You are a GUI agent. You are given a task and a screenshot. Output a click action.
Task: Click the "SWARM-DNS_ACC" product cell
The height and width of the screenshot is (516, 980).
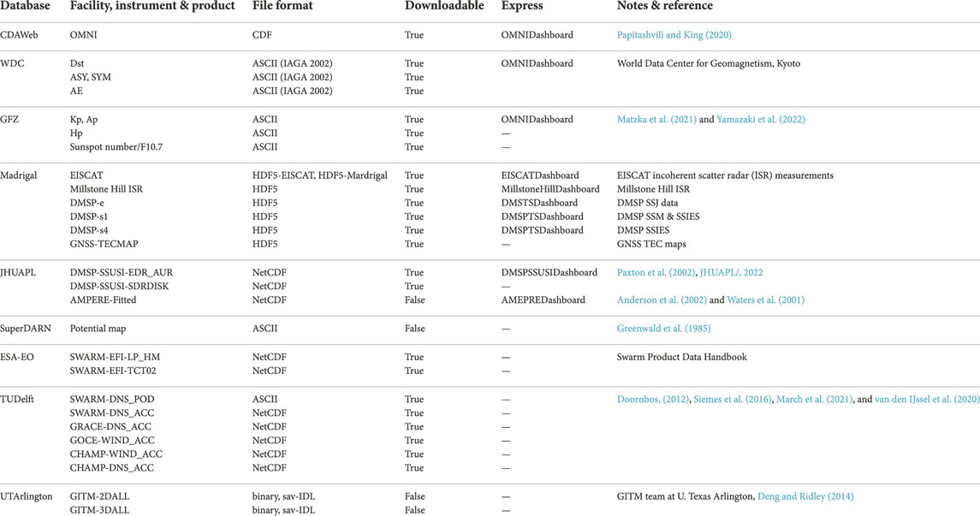pyautogui.click(x=112, y=413)
